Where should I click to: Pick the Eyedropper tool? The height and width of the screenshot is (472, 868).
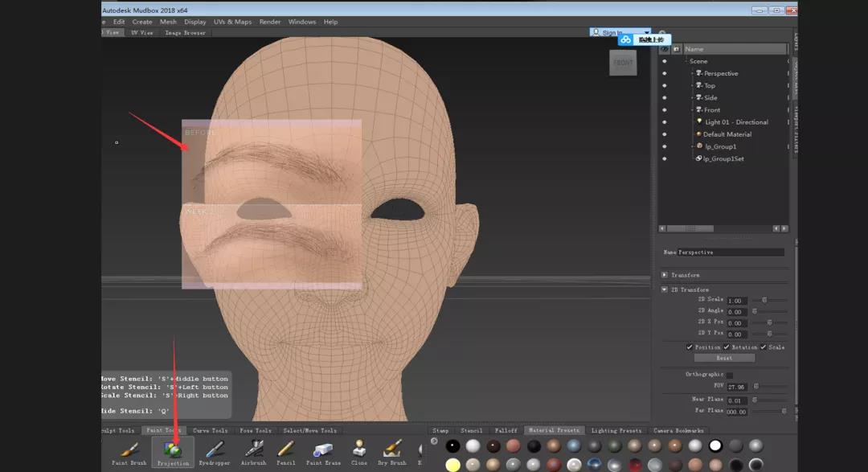tap(215, 451)
